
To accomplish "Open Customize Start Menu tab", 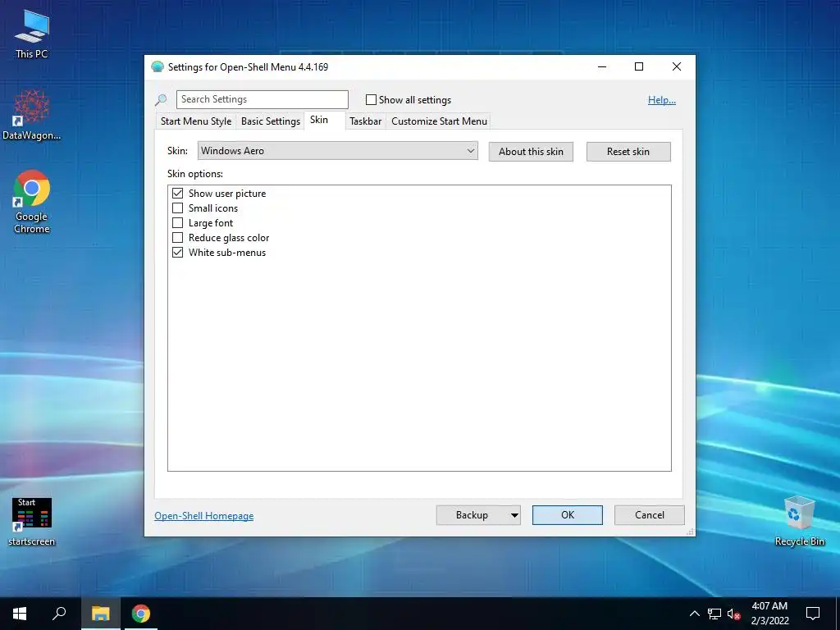I will click(440, 121).
